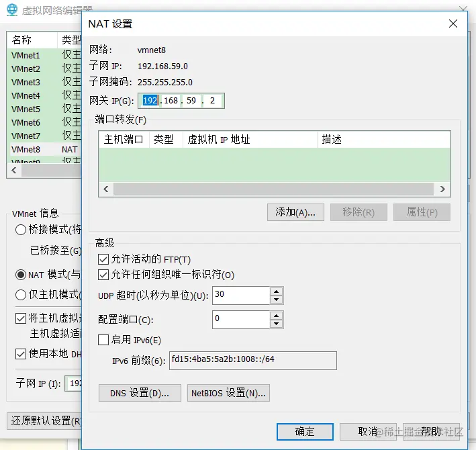Click subnet mask value 255.255.255.0
Image resolution: width=476 pixels, height=450 pixels.
165,83
